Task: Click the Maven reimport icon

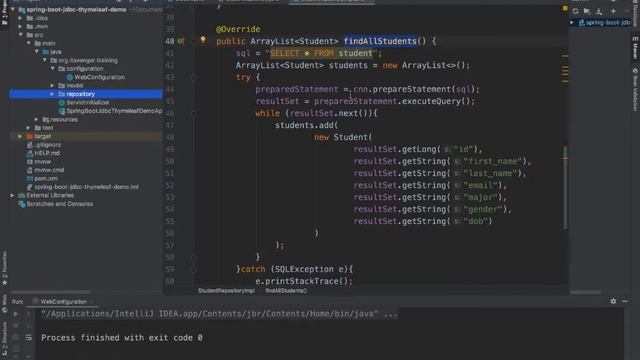Action: pos(576,11)
